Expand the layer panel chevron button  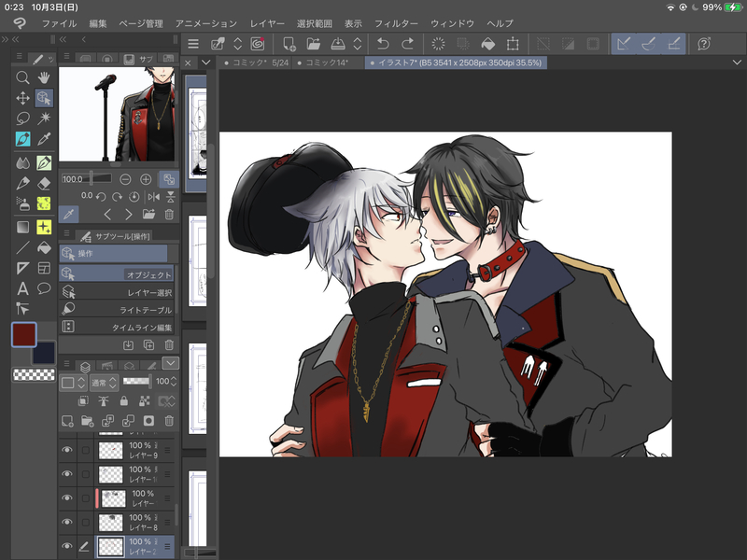[171, 363]
